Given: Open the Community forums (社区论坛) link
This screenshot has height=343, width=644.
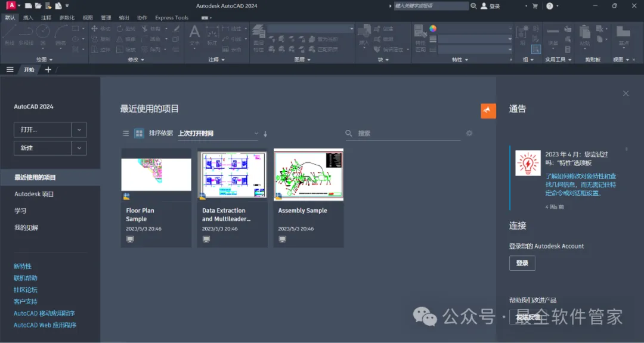Looking at the screenshot, I should point(26,289).
